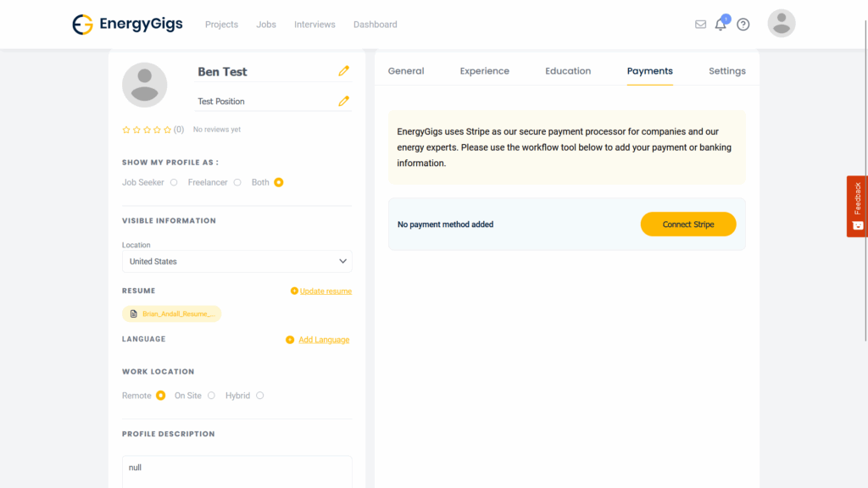Image resolution: width=868 pixels, height=488 pixels.
Task: Switch to the Experience tab
Action: pos(484,71)
